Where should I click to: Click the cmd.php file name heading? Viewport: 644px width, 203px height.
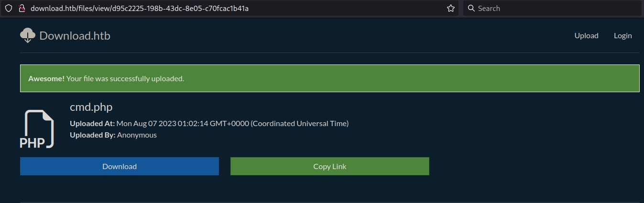pos(91,107)
